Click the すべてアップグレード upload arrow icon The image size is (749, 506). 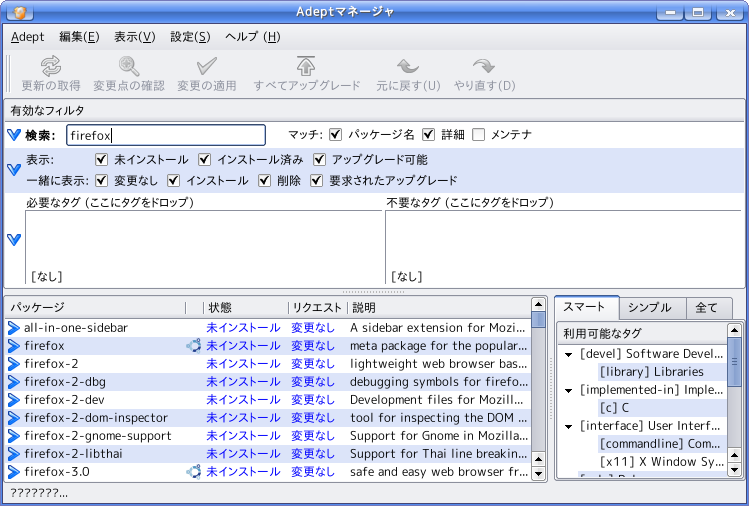point(306,66)
